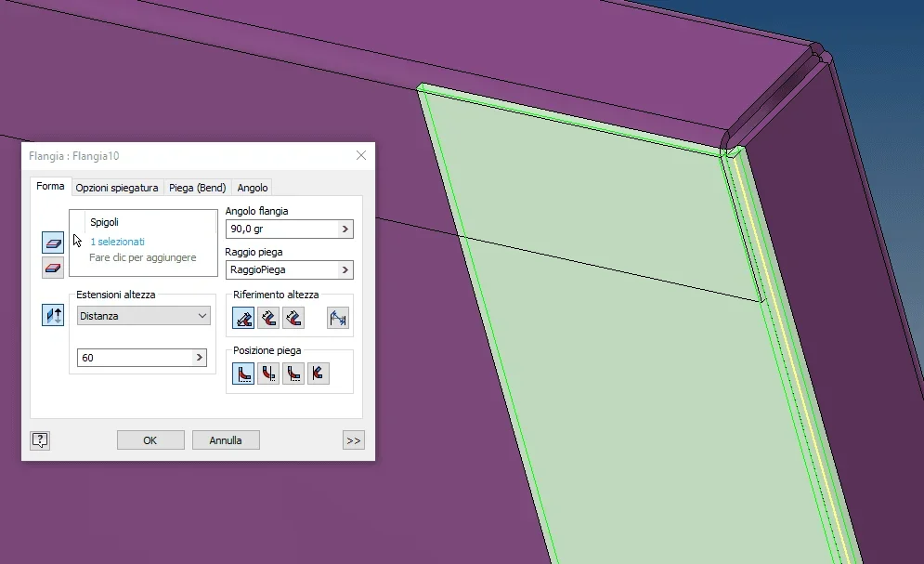The width and height of the screenshot is (924, 564).
Task: Select the edge selection mode icon
Action: 53,243
